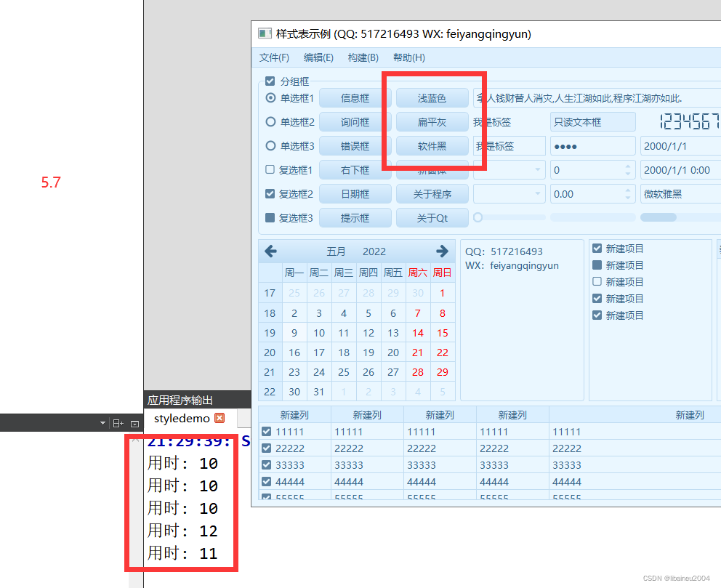The image size is (721, 588).
Task: Toggle checkbox in the 33333 table row
Action: pyautogui.click(x=266, y=464)
